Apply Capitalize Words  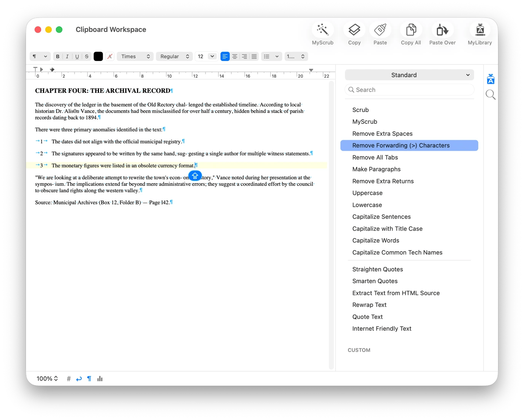click(x=409, y=241)
